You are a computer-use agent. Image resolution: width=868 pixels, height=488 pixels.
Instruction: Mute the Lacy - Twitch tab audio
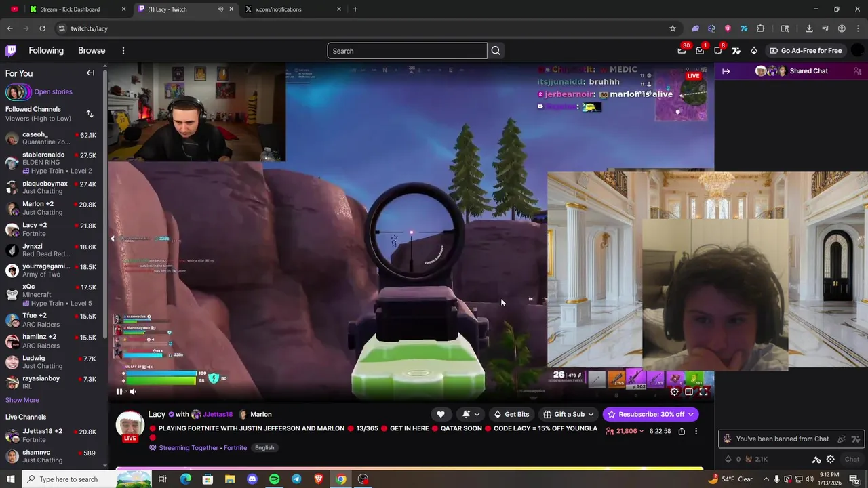[x=220, y=9]
